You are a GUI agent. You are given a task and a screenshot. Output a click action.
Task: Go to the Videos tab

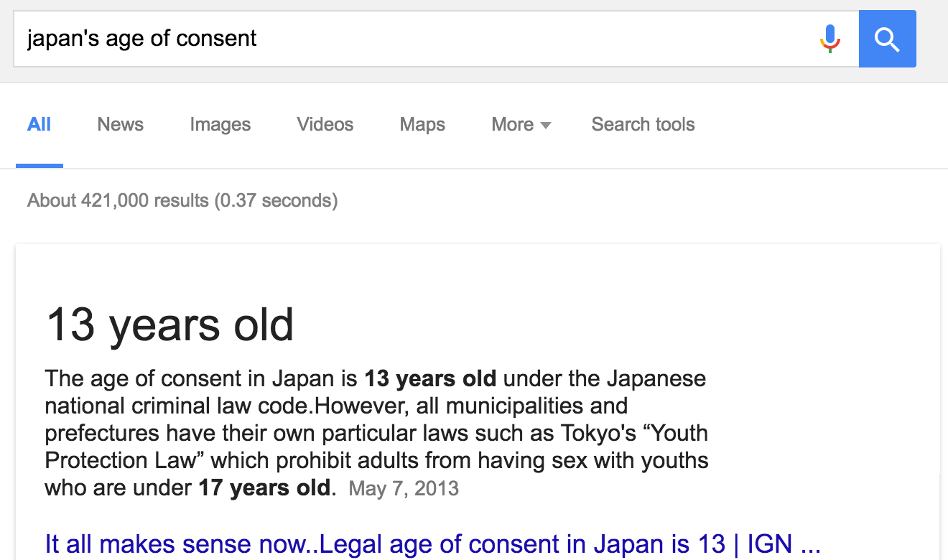(325, 125)
